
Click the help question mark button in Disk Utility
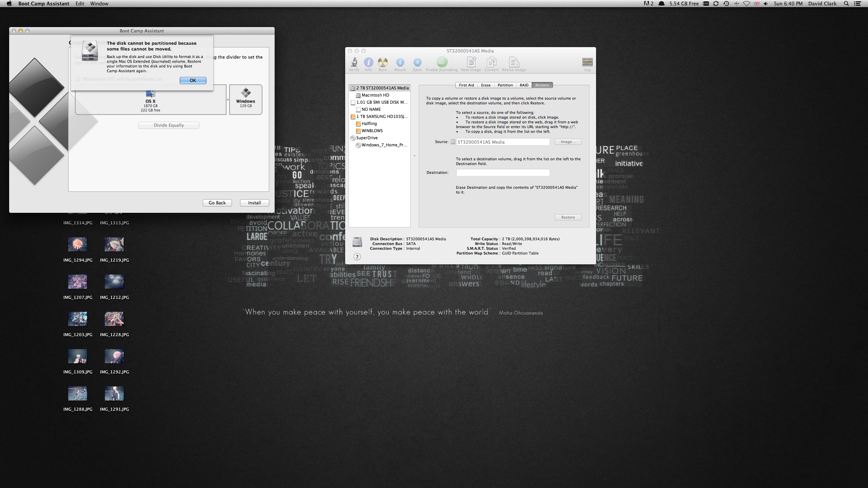(357, 257)
